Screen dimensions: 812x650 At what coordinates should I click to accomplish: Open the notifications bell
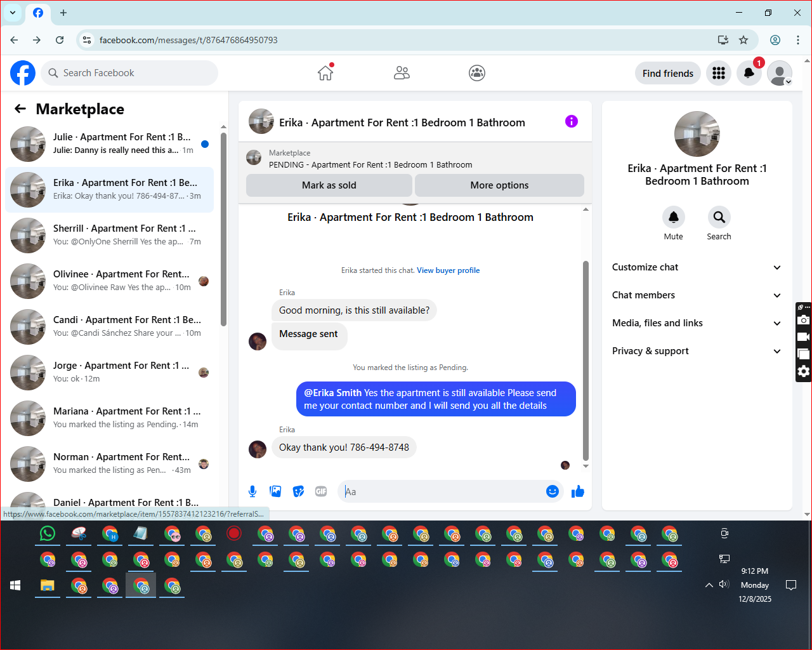click(x=749, y=73)
